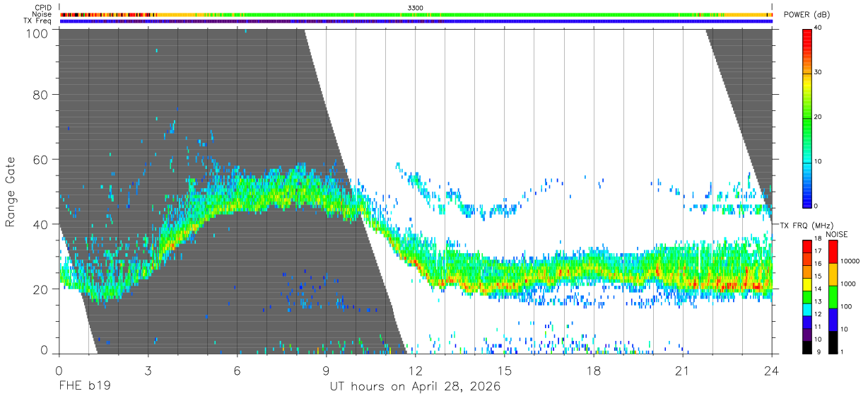Click the UT hours on April 28, 2026 title

click(x=415, y=387)
